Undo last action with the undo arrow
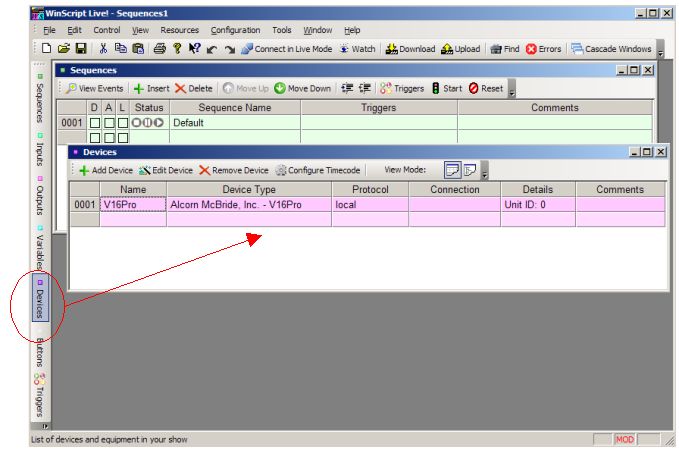Image resolution: width=679 pixels, height=456 pixels. 212,49
